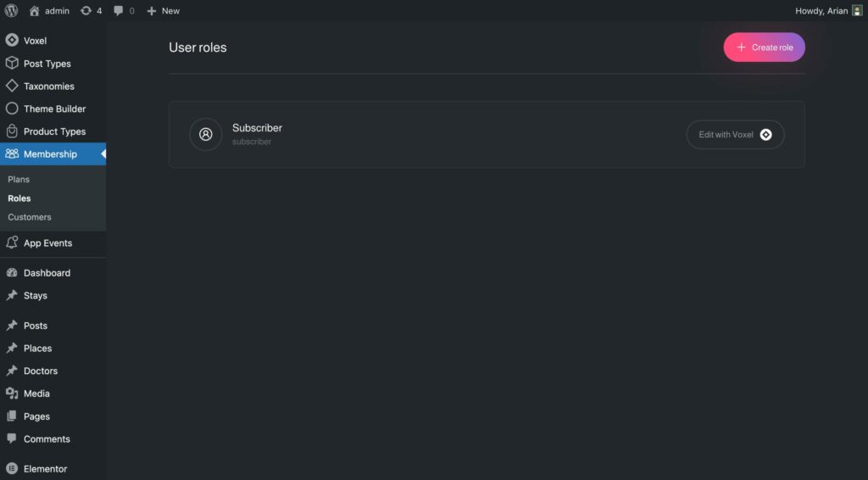Screen dimensions: 868x480
Task: Click the Elementor icon in sidebar
Action: click(12, 469)
